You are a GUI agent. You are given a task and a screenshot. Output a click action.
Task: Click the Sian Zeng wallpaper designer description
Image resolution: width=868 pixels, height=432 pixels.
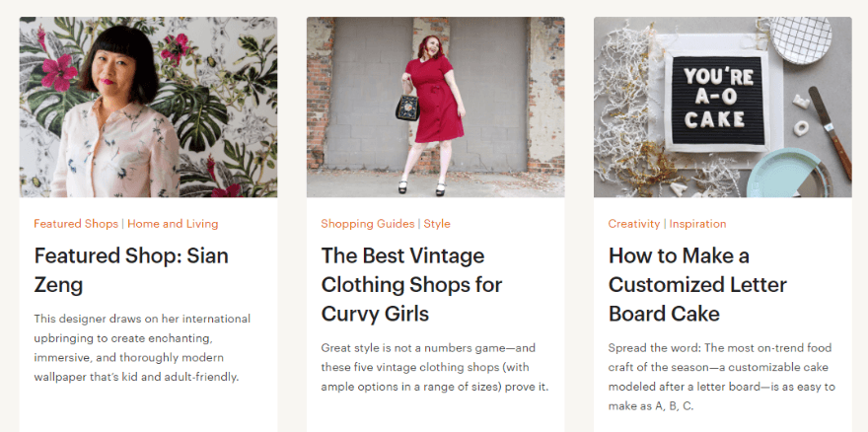coord(142,347)
